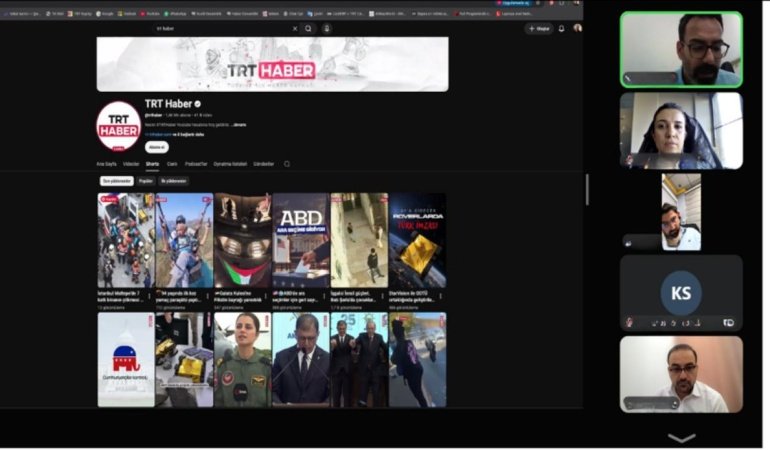This screenshot has height=450, width=770.
Task: Switch to the Videolar tab
Action: 131,164
